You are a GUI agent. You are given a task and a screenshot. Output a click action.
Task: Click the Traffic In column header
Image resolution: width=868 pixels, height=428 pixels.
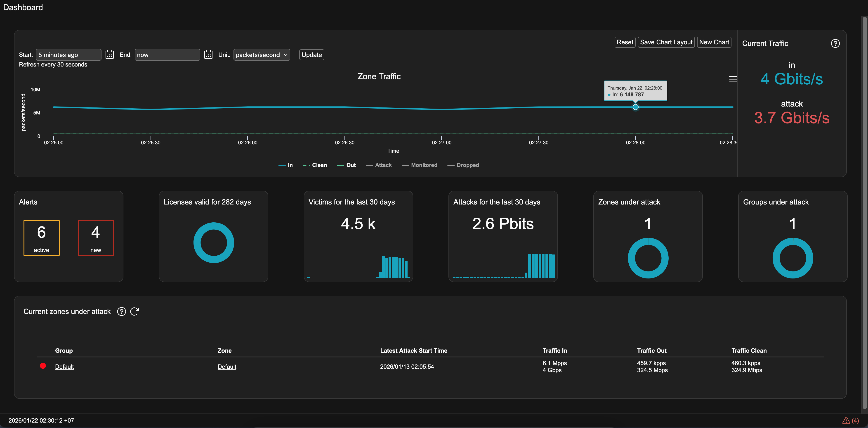point(555,350)
